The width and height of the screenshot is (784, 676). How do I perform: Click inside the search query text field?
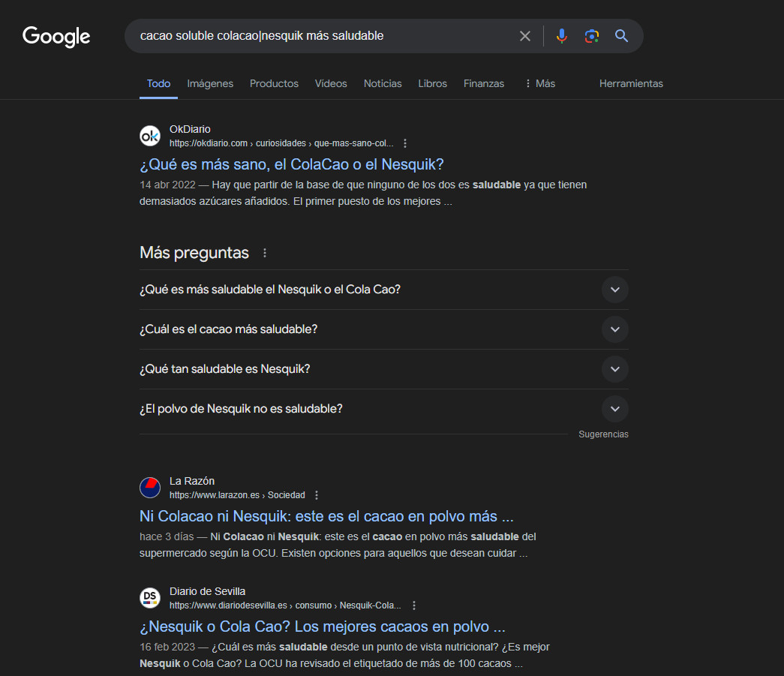point(323,36)
